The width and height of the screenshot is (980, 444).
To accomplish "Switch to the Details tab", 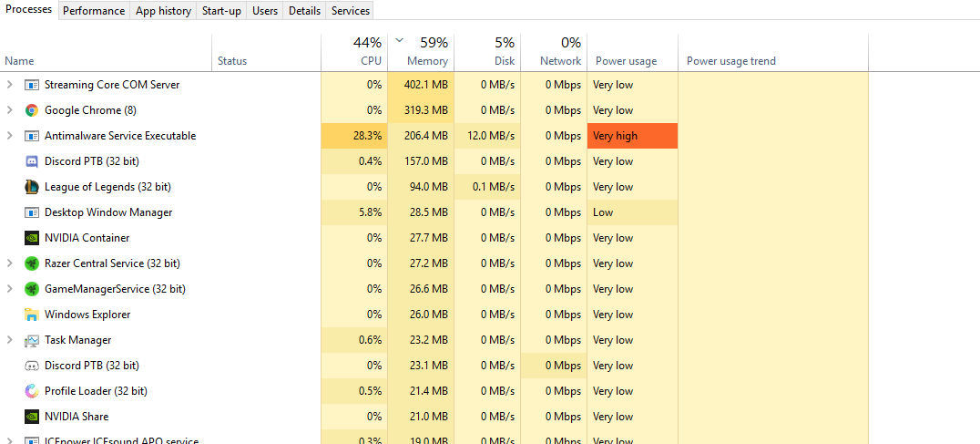I will (x=304, y=11).
